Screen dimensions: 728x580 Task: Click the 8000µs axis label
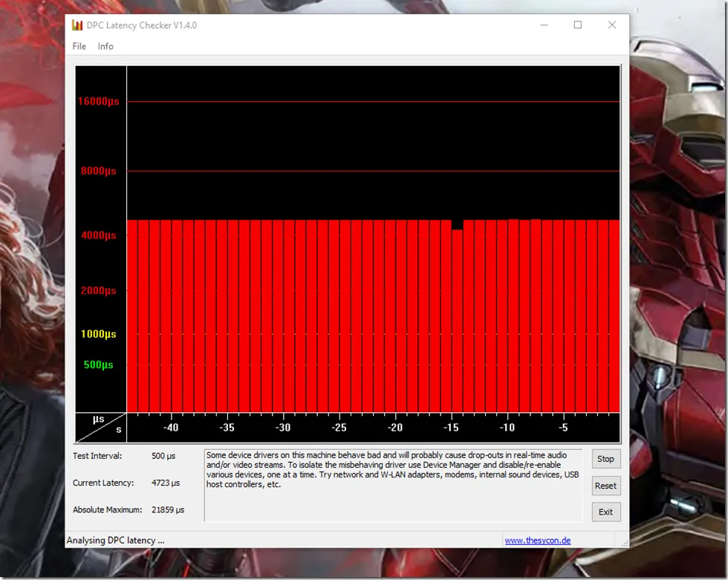[98, 171]
